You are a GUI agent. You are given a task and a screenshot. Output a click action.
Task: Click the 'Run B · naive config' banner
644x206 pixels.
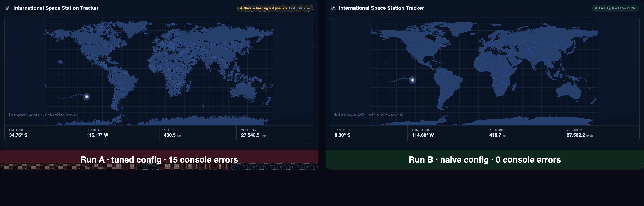coord(485,160)
